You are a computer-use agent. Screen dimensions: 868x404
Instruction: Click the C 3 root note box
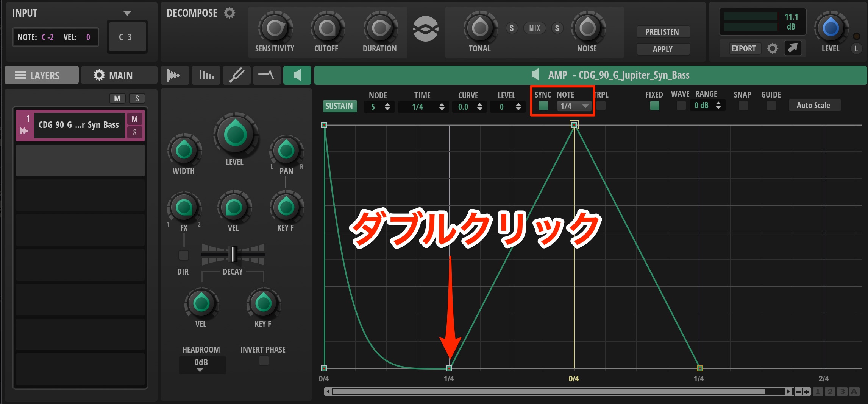tap(127, 37)
